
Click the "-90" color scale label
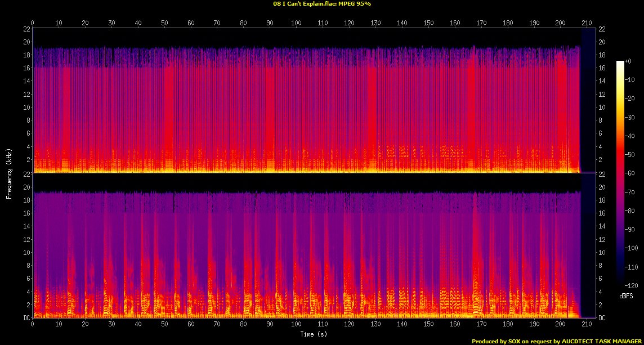point(630,228)
